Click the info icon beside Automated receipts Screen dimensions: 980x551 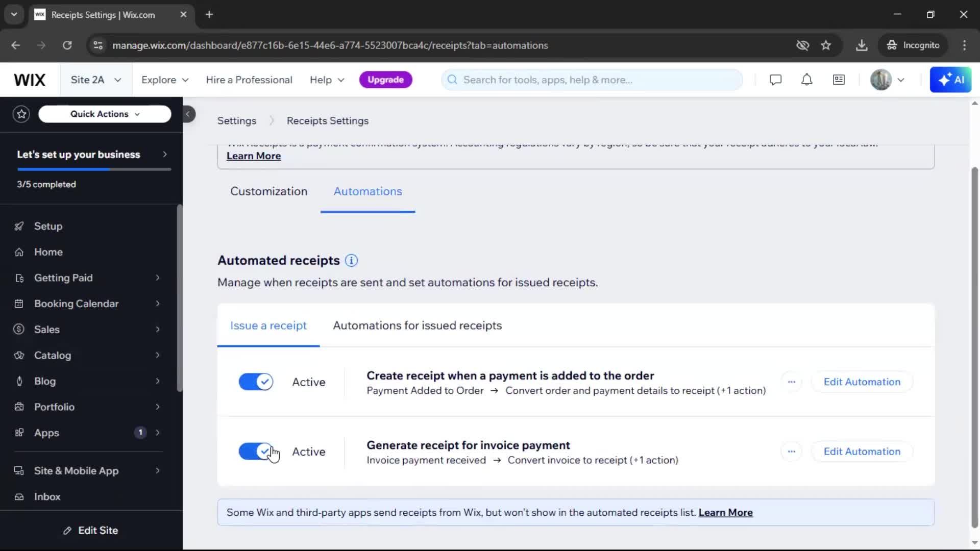(x=351, y=261)
